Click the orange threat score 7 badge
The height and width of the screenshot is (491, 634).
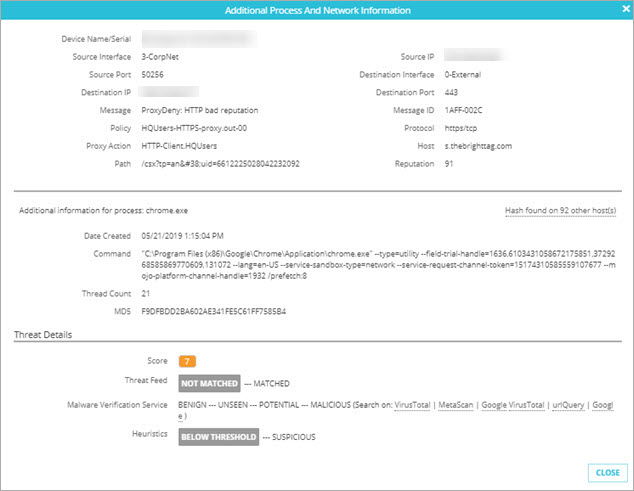[x=188, y=360]
